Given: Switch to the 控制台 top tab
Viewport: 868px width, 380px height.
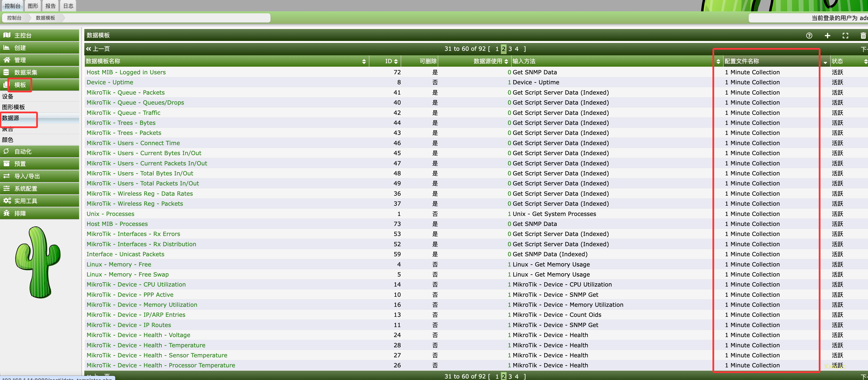Looking at the screenshot, I should click(12, 6).
